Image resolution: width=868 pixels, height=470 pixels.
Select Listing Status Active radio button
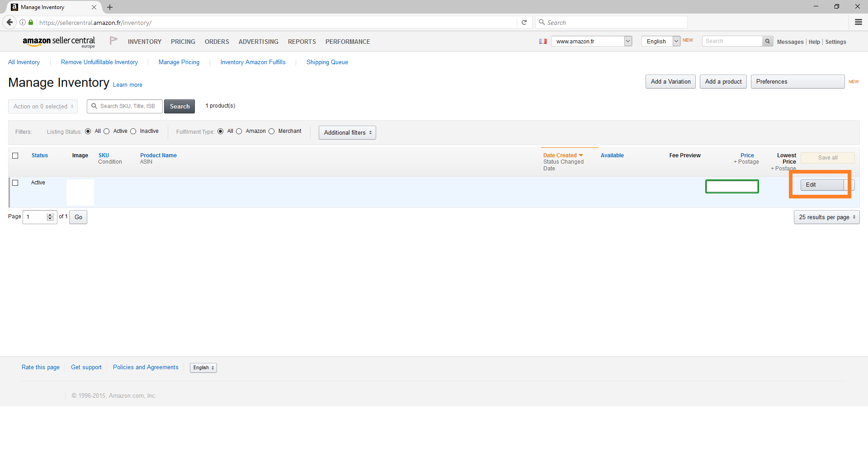click(107, 132)
